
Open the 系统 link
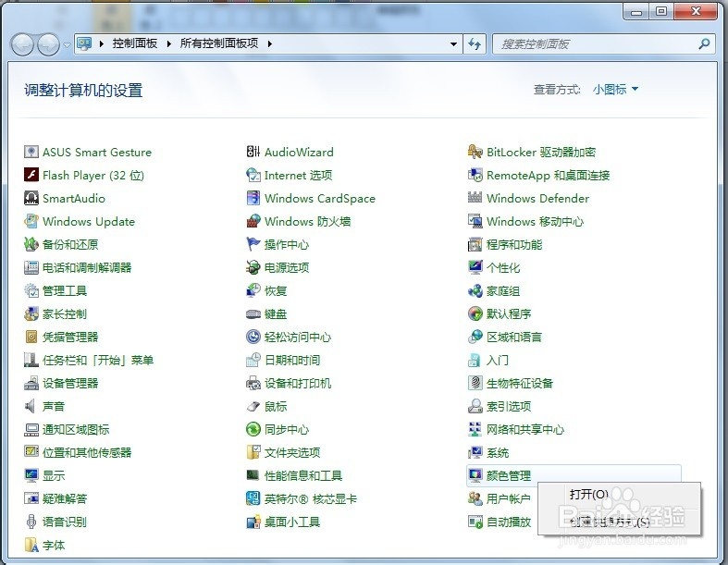(498, 453)
